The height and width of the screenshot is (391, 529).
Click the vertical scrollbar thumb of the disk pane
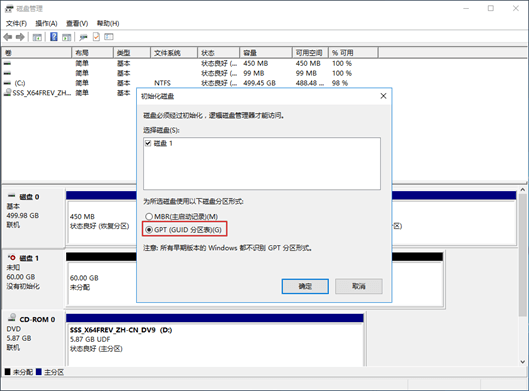coord(523,255)
